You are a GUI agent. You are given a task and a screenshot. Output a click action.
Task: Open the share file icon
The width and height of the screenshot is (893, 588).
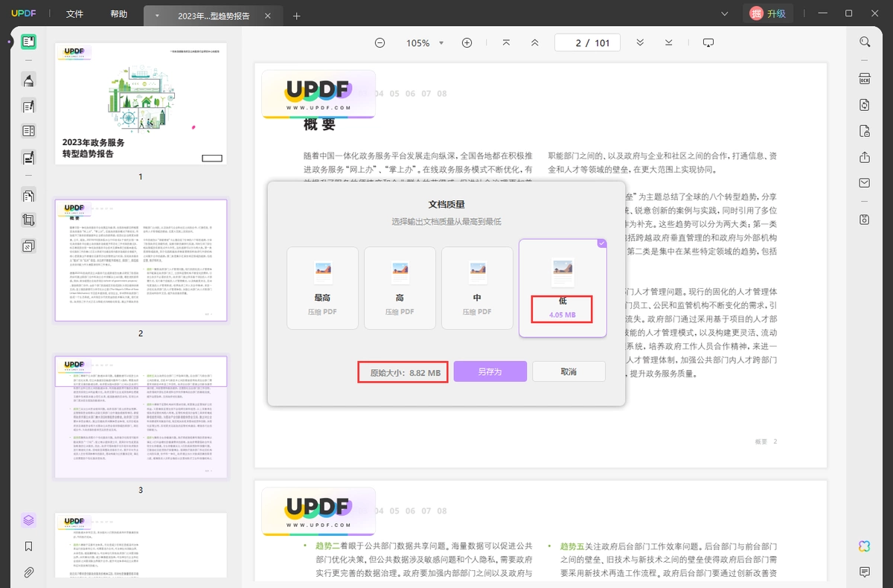click(x=864, y=157)
